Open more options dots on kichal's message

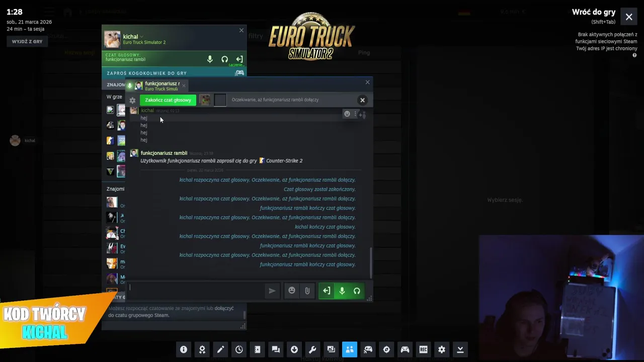[355, 114]
